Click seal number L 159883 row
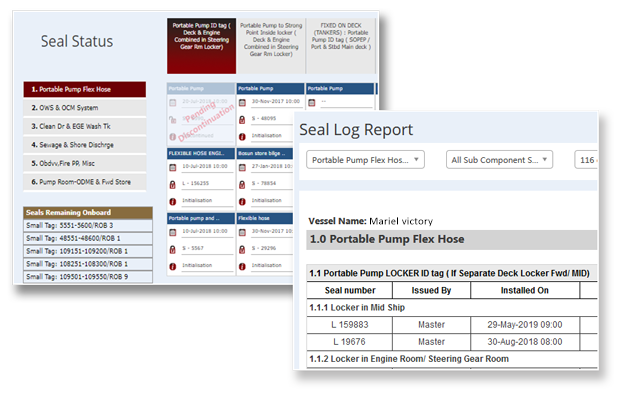Image resolution: width=622 pixels, height=400 pixels. coord(349,325)
